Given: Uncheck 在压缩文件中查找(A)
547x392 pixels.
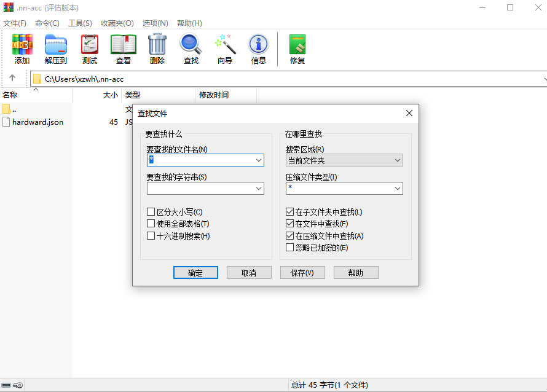Looking at the screenshot, I should 289,236.
